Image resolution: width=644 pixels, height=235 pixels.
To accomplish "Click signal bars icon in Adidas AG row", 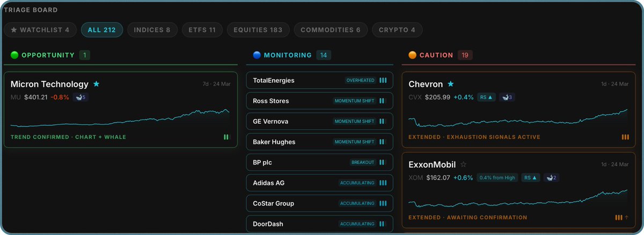I will (x=383, y=183).
